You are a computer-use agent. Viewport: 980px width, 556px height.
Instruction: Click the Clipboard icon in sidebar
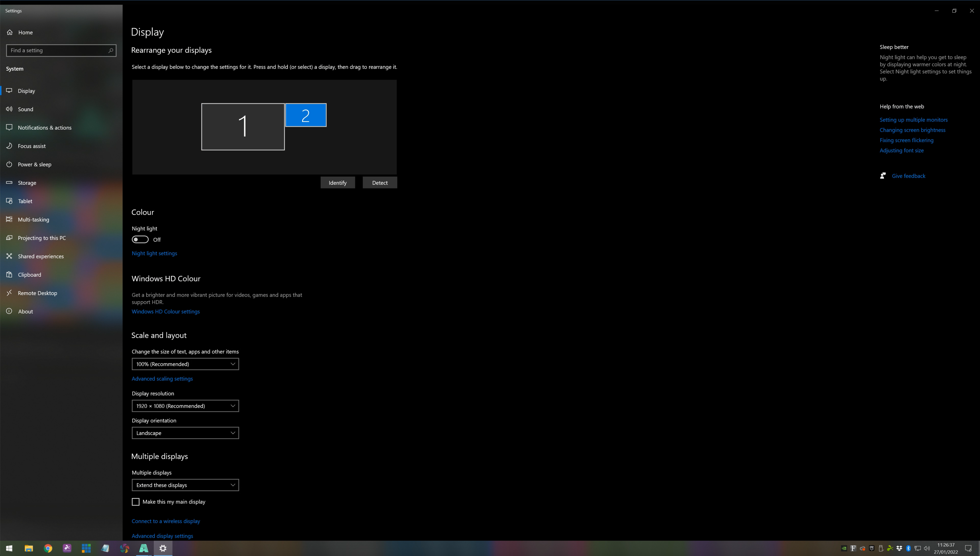point(9,275)
